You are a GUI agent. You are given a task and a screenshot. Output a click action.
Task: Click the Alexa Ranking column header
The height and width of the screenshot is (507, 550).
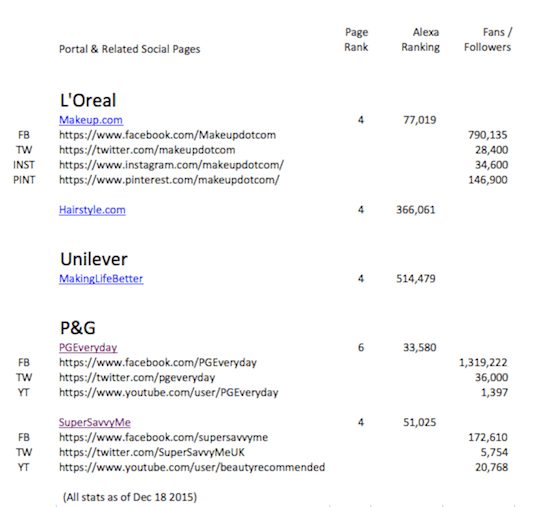tap(421, 40)
